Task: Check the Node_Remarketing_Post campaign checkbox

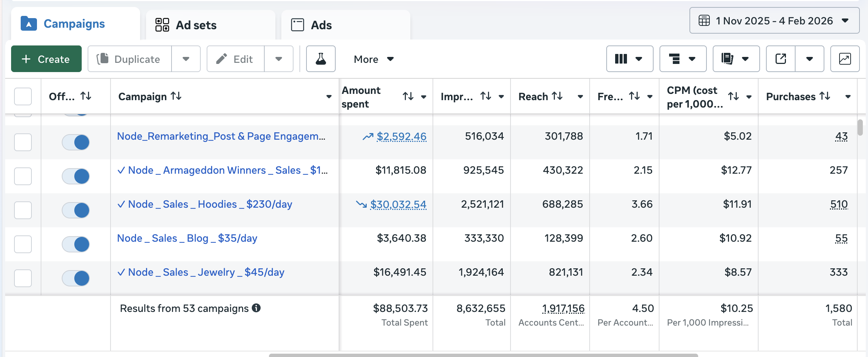Action: click(23, 142)
